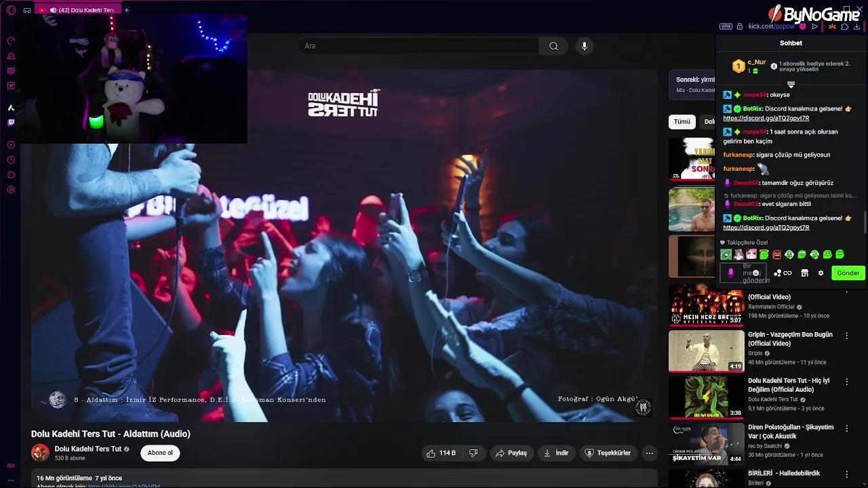Click the YouTube search field
The height and width of the screenshot is (488, 868).
pos(418,46)
